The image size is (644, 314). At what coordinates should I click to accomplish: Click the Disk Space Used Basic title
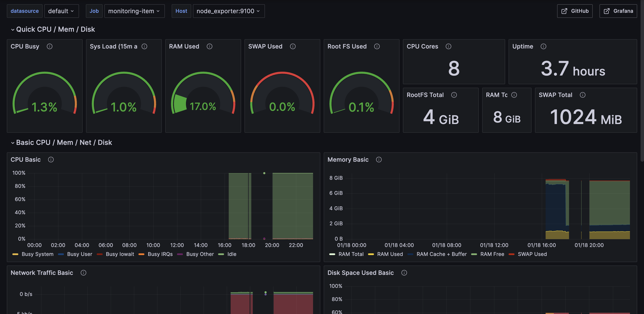tap(361, 273)
